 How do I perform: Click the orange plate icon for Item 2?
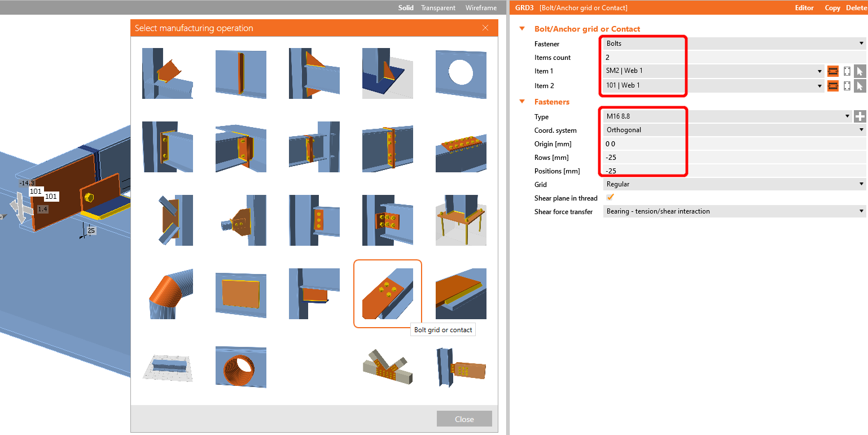[x=832, y=86]
